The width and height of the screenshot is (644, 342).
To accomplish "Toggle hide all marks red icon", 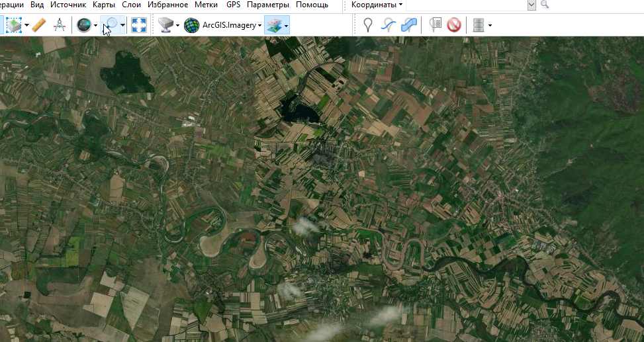I will (453, 26).
